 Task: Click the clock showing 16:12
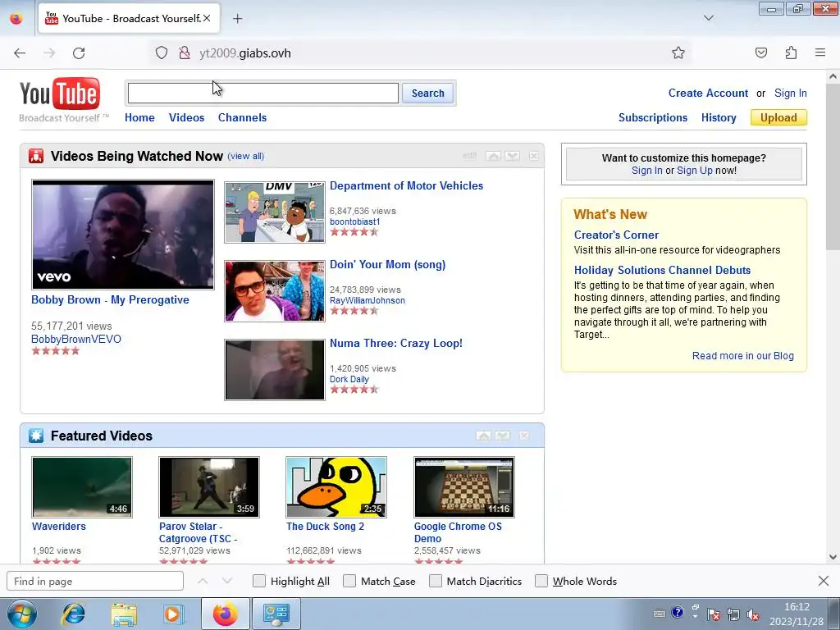coord(797,607)
